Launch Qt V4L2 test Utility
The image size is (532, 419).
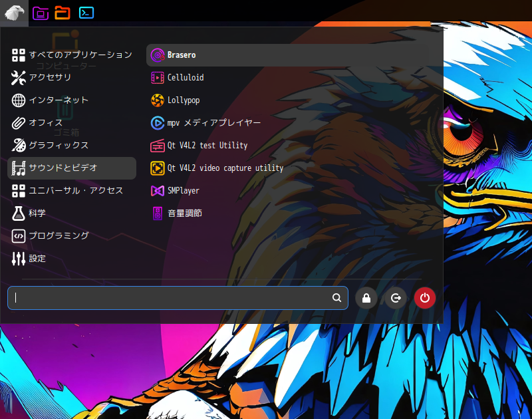tap(295, 146)
